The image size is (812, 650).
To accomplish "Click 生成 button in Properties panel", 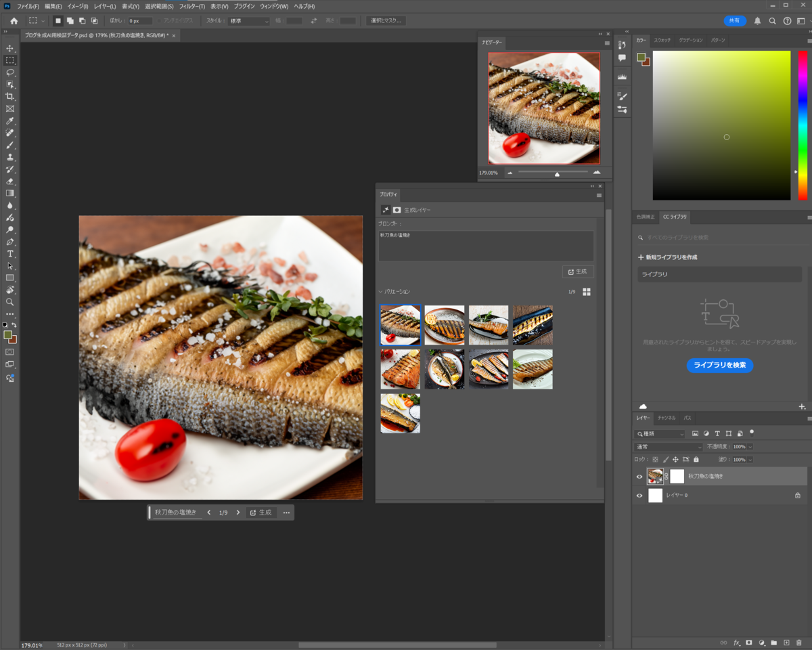I will 578,272.
